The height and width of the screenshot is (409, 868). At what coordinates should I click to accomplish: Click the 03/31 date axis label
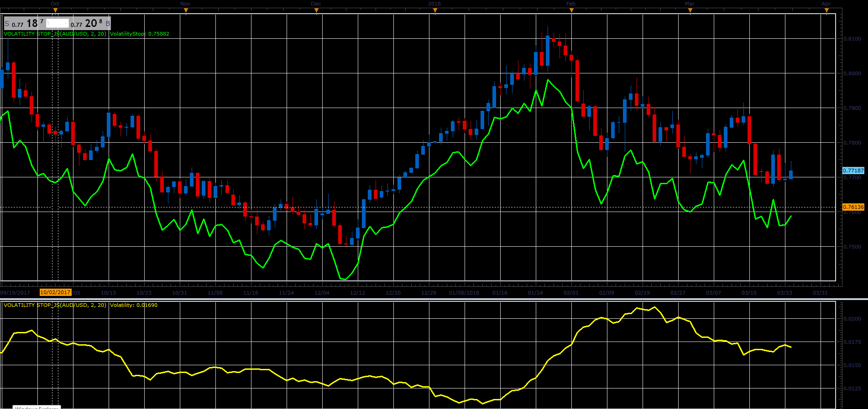820,293
